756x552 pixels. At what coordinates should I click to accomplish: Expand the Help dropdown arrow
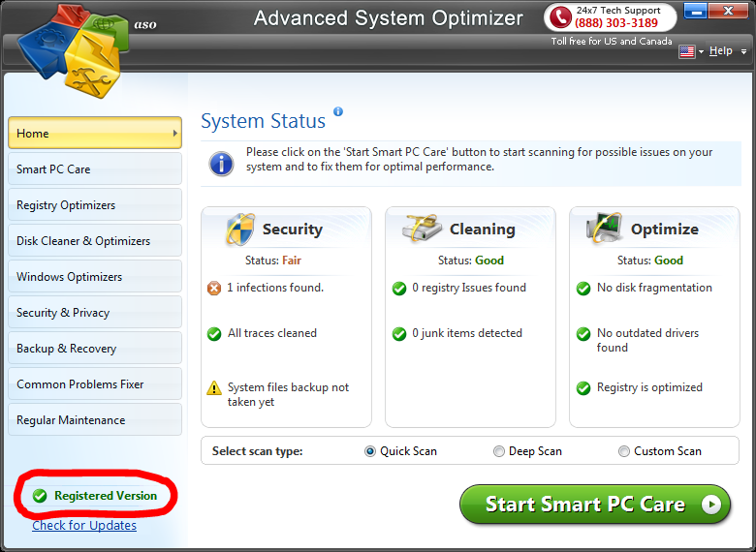744,51
